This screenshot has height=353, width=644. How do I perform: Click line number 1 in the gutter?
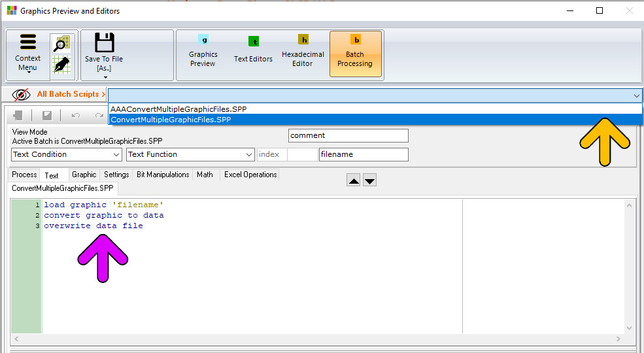point(37,205)
